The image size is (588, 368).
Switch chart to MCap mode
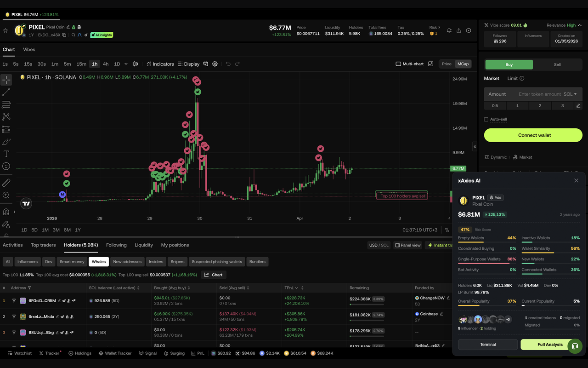463,64
